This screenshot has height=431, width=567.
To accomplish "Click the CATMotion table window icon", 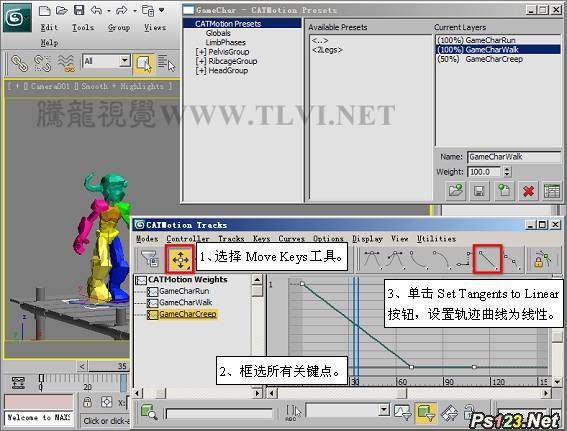I will [551, 191].
